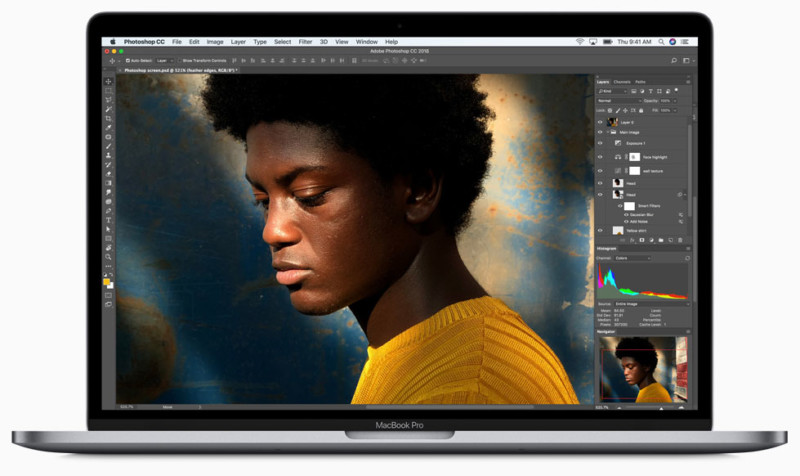Hide the wall texture layer

tap(600, 171)
